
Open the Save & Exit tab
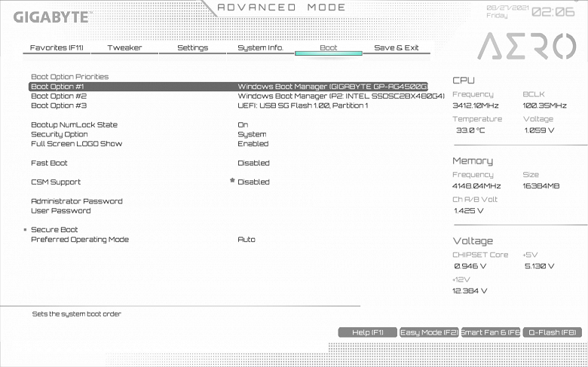(x=397, y=48)
